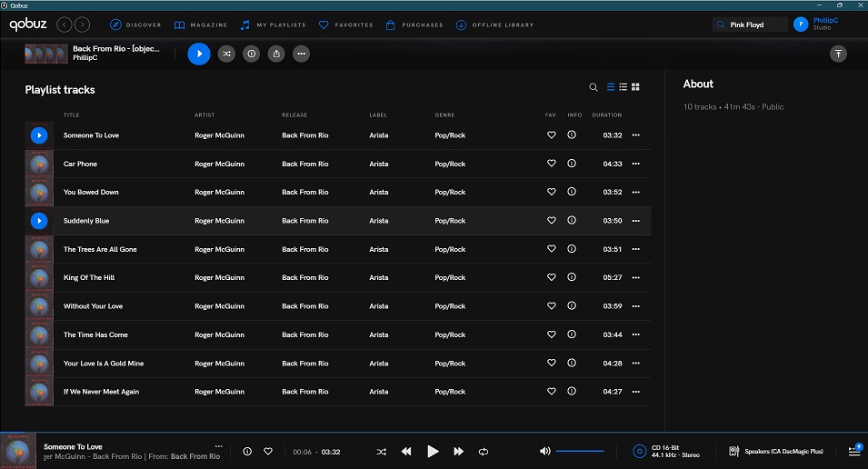Open the Magazine section

(x=200, y=25)
